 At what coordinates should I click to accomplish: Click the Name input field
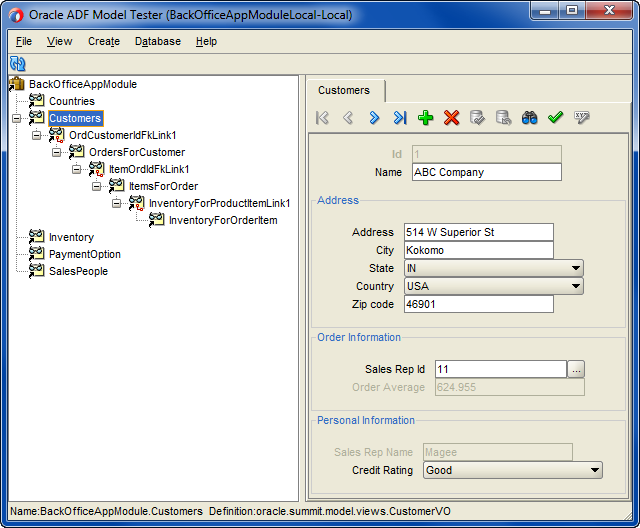[x=487, y=172]
